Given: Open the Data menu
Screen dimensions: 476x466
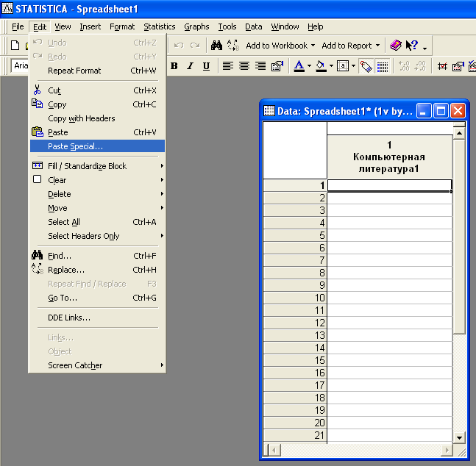Looking at the screenshot, I should pos(254,26).
